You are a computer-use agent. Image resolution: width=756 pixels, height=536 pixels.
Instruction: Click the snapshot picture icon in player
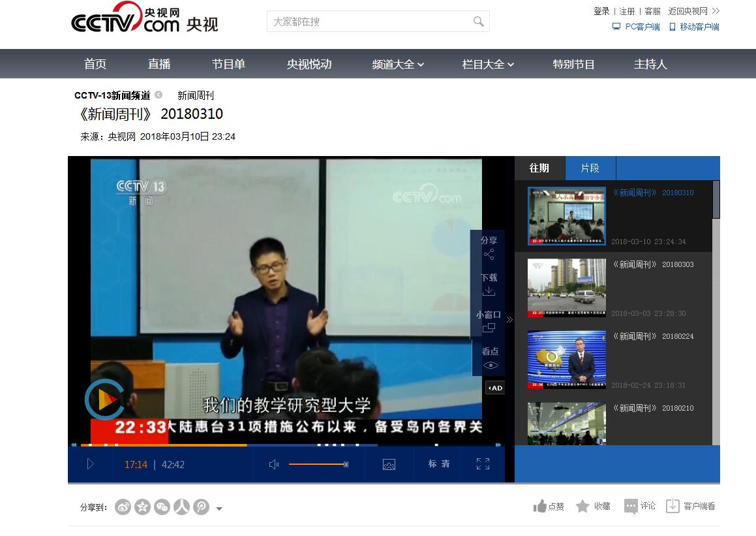(x=389, y=464)
